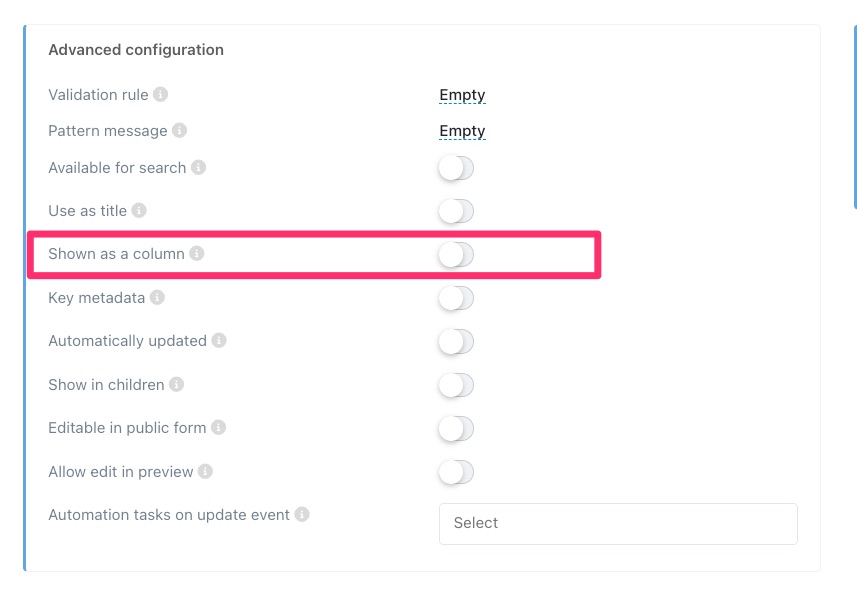
Task: Edit the Validation rule Empty value
Action: [x=462, y=95]
